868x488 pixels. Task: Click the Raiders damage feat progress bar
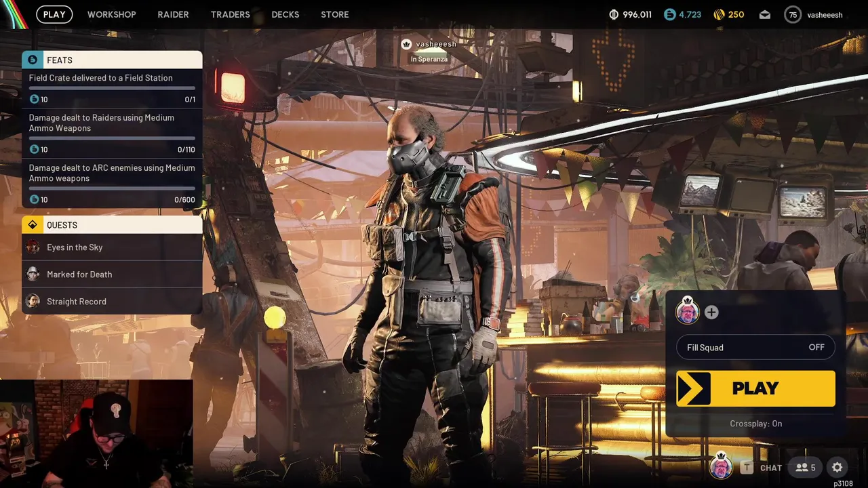(x=112, y=138)
